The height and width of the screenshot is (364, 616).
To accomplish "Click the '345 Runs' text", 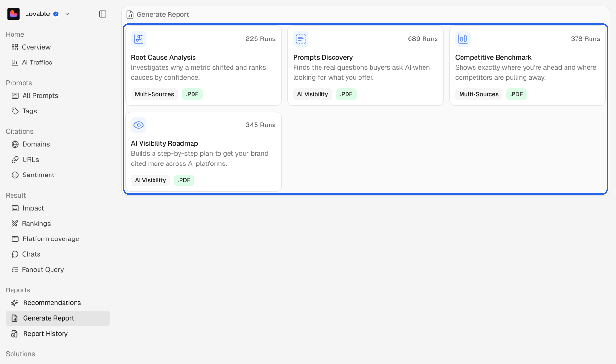I will click(x=260, y=125).
